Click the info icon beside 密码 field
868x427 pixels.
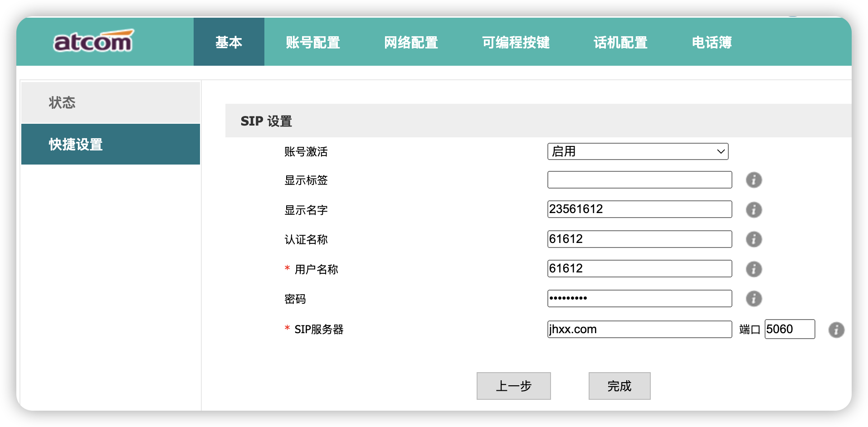[x=754, y=299]
